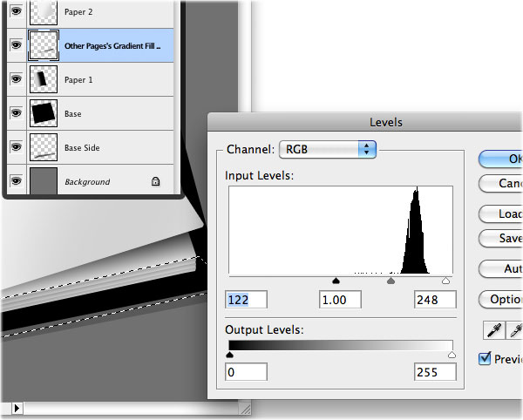Click the output white slider handle
The width and height of the screenshot is (523, 420).
click(x=452, y=355)
